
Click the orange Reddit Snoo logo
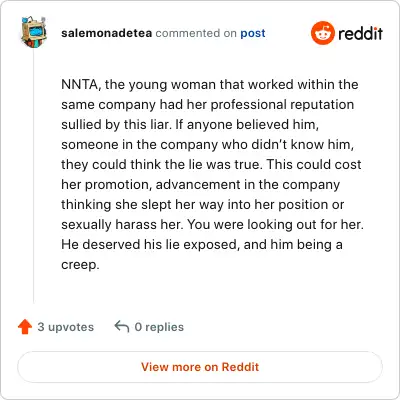click(x=322, y=33)
